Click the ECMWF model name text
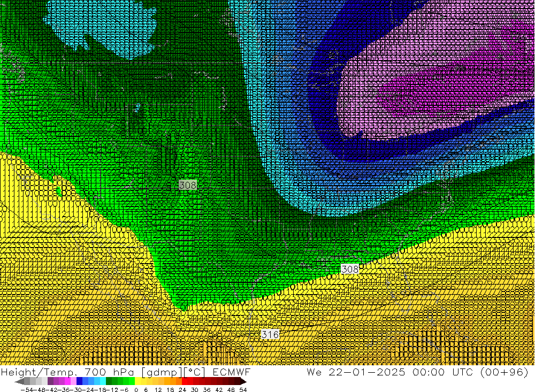 (232, 372)
